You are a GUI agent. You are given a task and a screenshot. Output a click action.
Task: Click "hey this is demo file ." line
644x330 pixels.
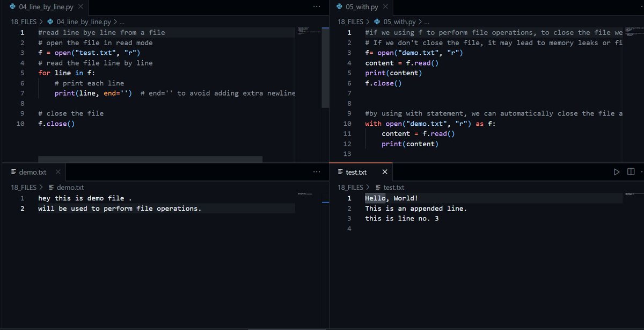coord(85,198)
